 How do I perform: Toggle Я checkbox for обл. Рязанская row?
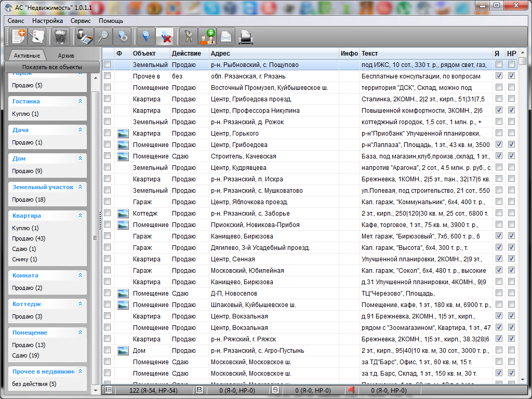click(499, 76)
